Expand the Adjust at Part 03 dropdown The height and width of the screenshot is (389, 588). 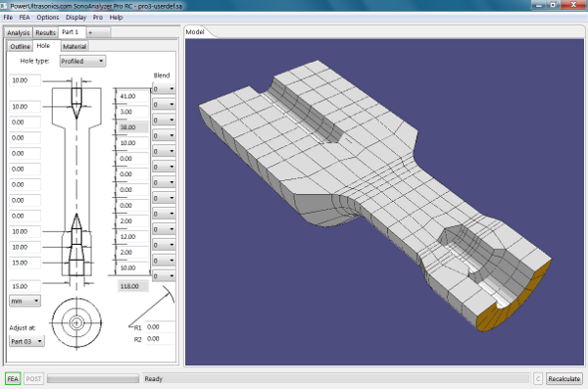click(26, 341)
